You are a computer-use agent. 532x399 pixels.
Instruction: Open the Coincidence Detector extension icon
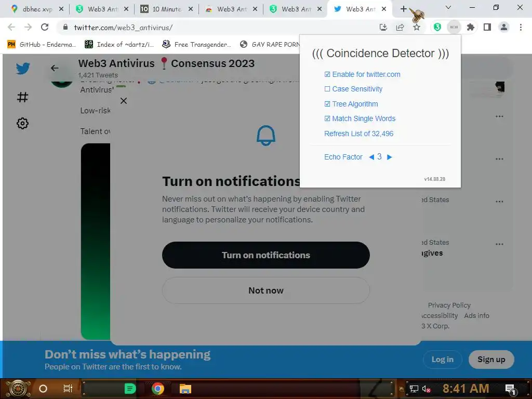(454, 27)
